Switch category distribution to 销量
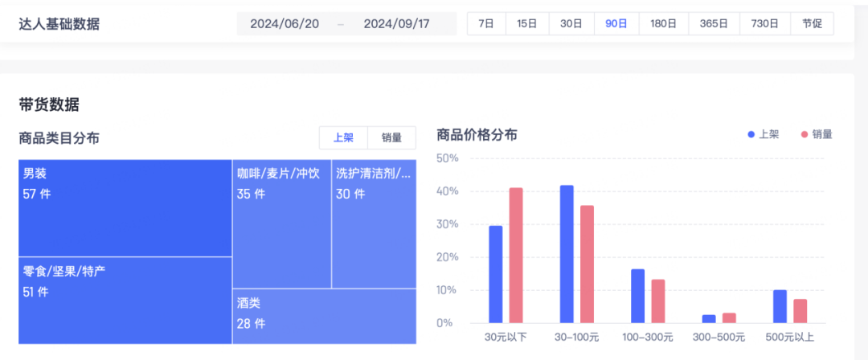The image size is (868, 360). [391, 137]
